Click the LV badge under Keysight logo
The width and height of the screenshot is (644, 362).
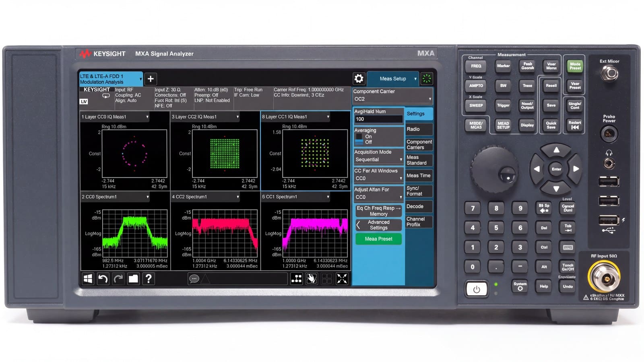[84, 101]
